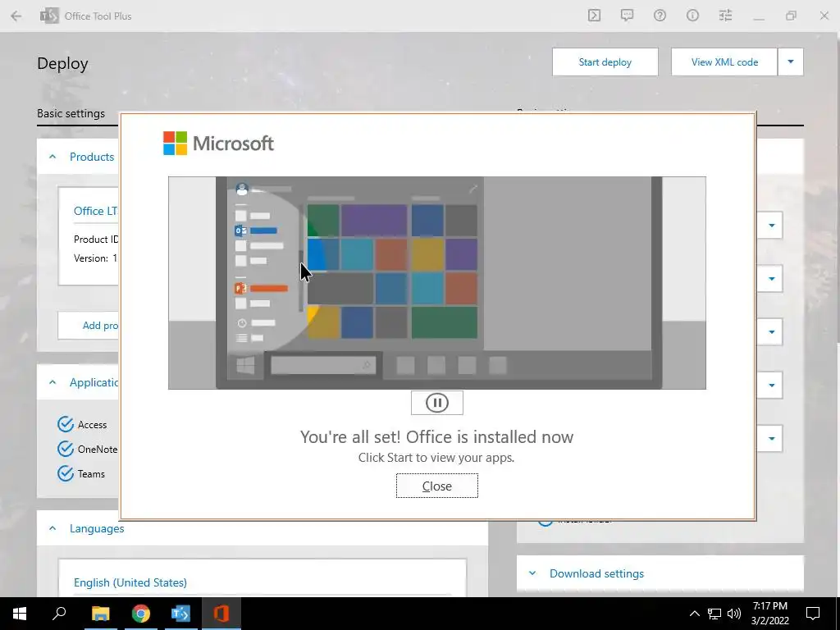Pause the Office install animation
The width and height of the screenshot is (840, 630).
(436, 403)
